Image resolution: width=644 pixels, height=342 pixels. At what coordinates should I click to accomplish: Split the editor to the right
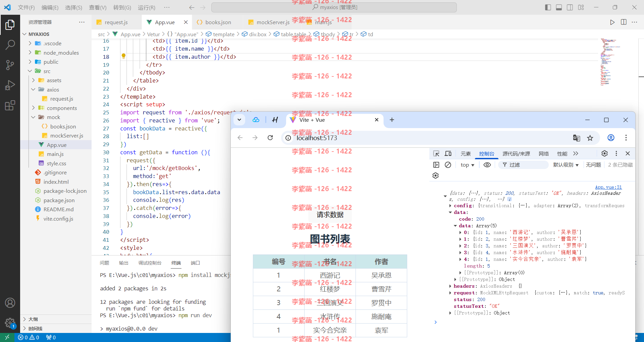624,22
